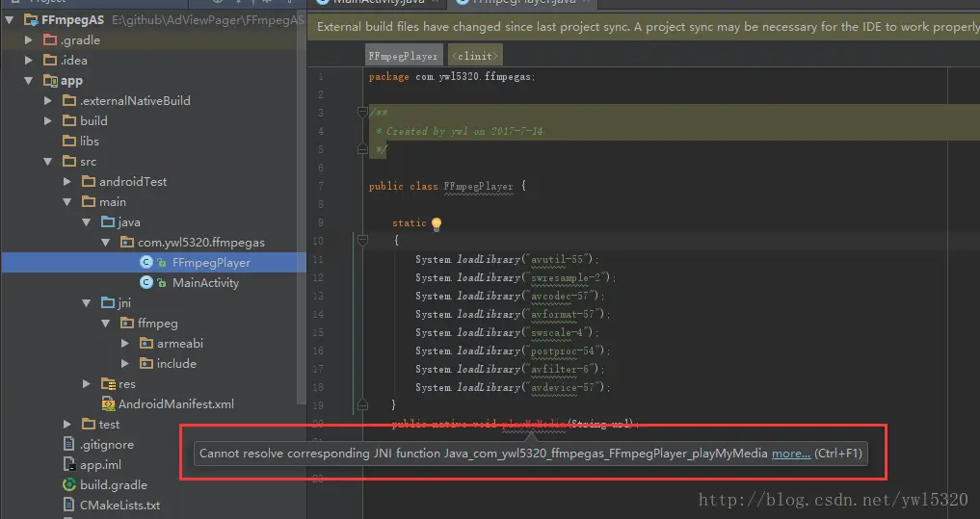Click the res folder icon

108,384
